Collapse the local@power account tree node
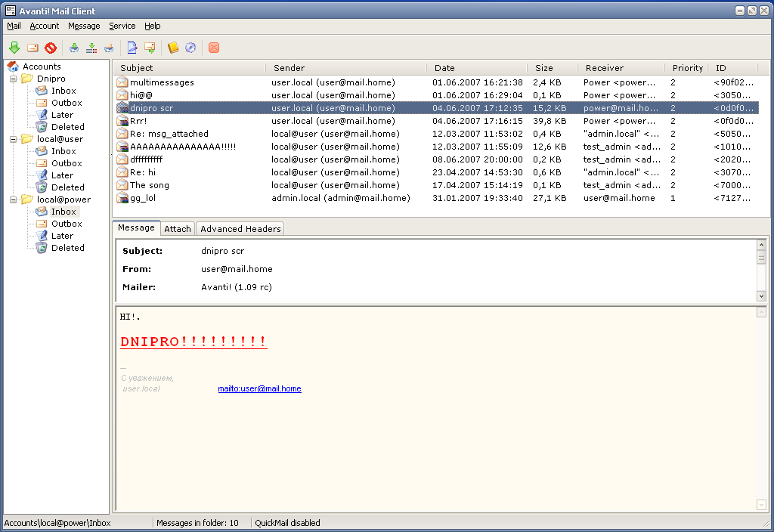Image resolution: width=774 pixels, height=532 pixels. click(14, 199)
